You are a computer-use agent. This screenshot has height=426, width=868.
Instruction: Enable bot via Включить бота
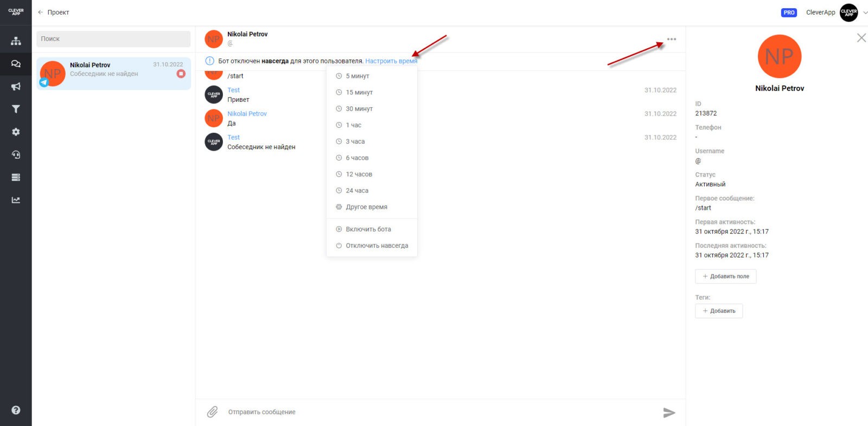[x=368, y=229]
